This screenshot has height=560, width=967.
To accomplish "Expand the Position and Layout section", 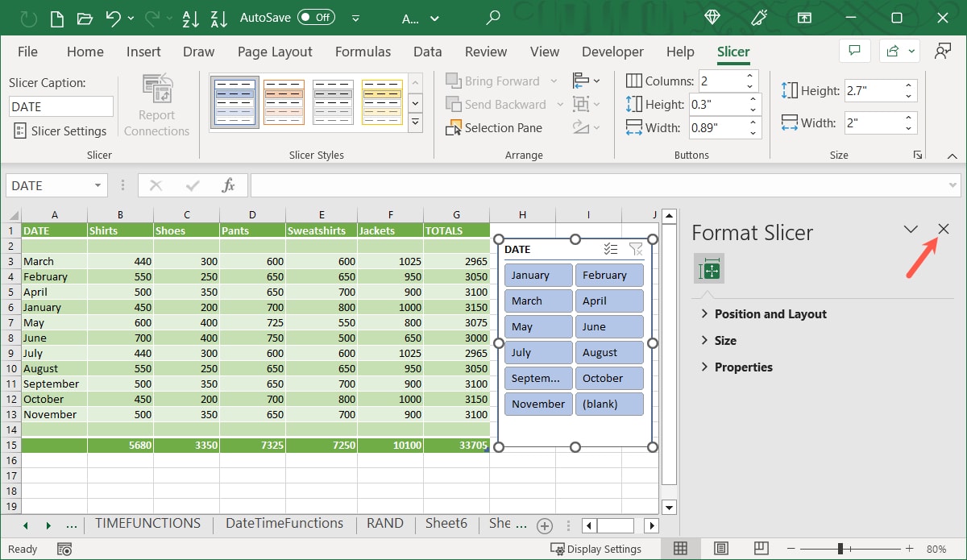I will pyautogui.click(x=770, y=314).
